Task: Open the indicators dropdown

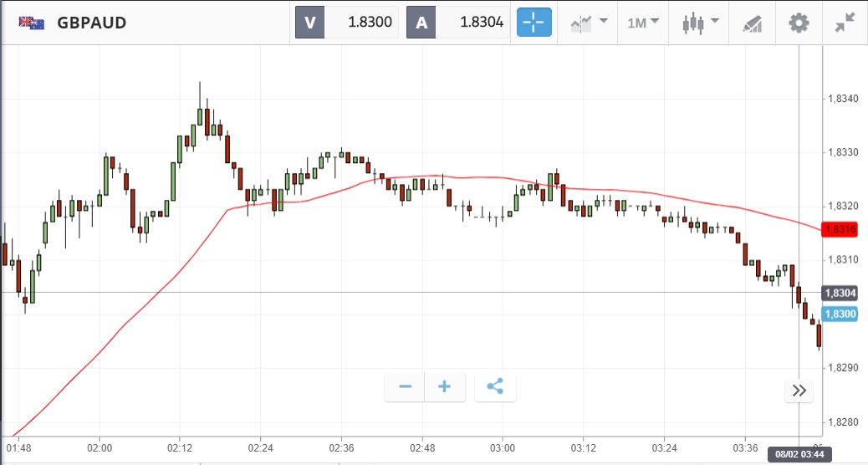Action: [589, 23]
